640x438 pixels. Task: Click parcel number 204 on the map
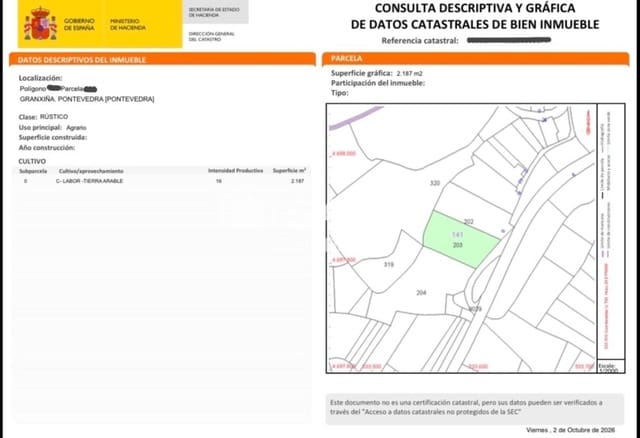421,293
